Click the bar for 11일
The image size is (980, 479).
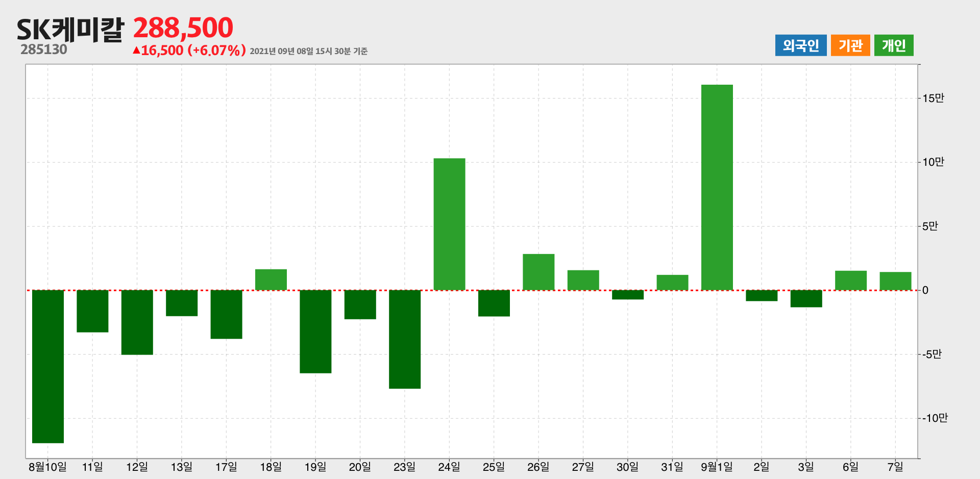(92, 311)
